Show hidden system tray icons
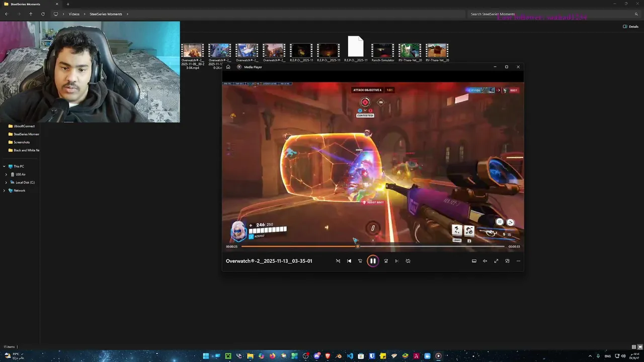Image resolution: width=644 pixels, height=362 pixels. 590,356
